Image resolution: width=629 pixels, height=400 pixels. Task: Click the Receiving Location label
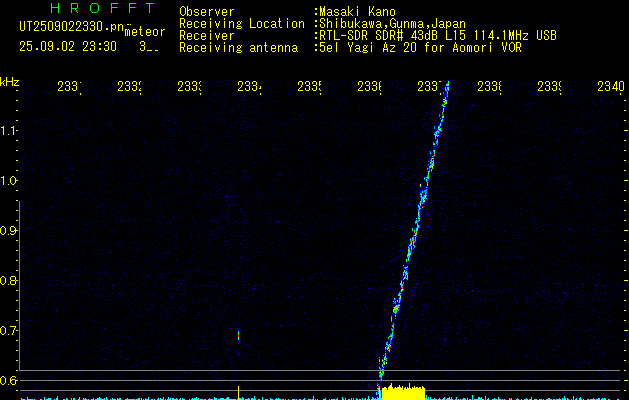click(242, 23)
